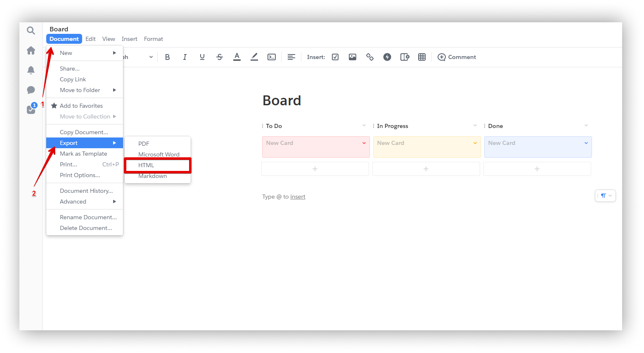Click the blue New Card field

(538, 147)
